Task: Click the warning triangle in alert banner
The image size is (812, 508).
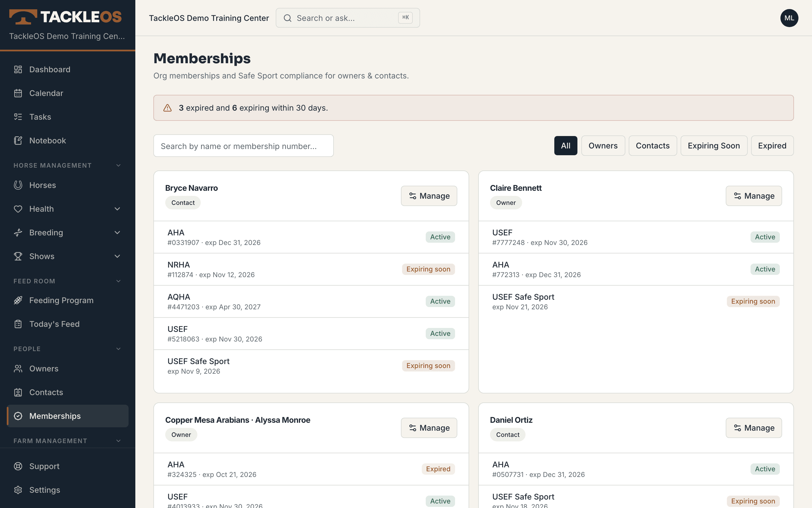Action: pos(167,108)
